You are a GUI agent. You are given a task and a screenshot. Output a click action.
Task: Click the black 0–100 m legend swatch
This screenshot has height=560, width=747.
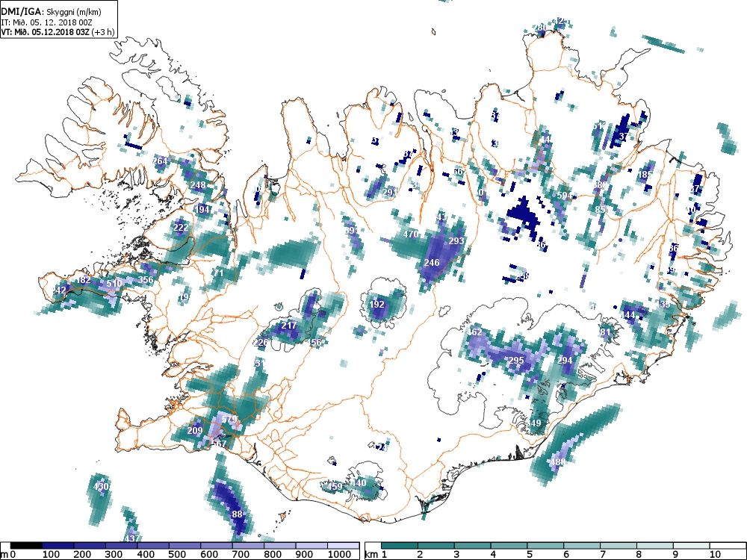pos(26,546)
